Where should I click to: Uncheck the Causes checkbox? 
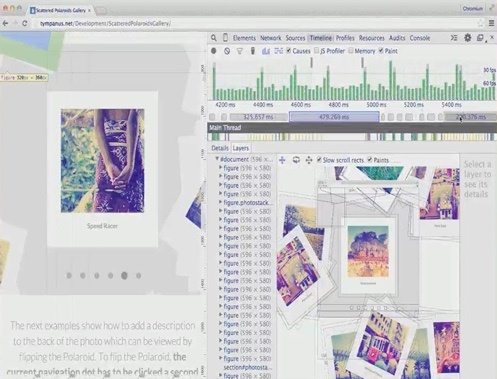289,51
